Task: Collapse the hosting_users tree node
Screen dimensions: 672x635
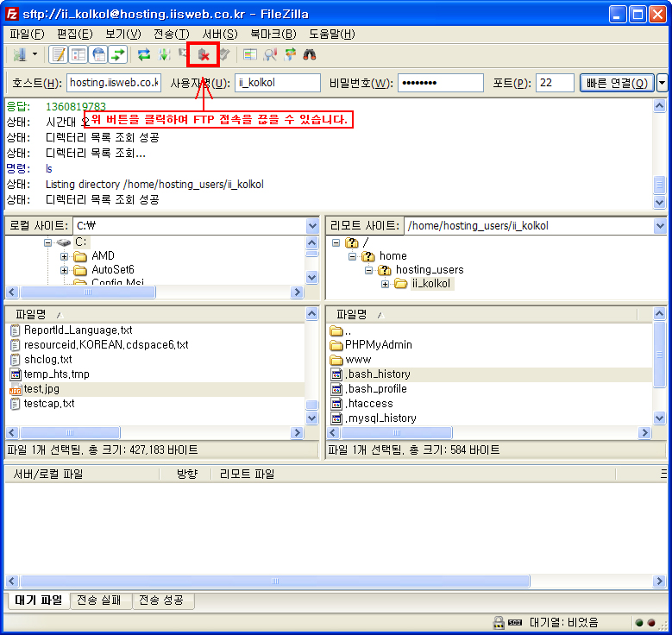Action: tap(368, 270)
